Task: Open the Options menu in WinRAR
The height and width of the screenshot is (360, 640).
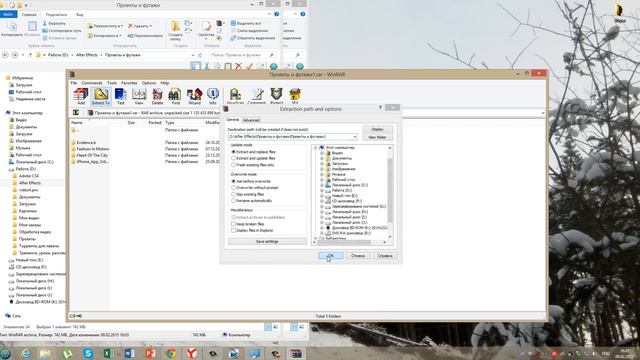Action: 149,83
